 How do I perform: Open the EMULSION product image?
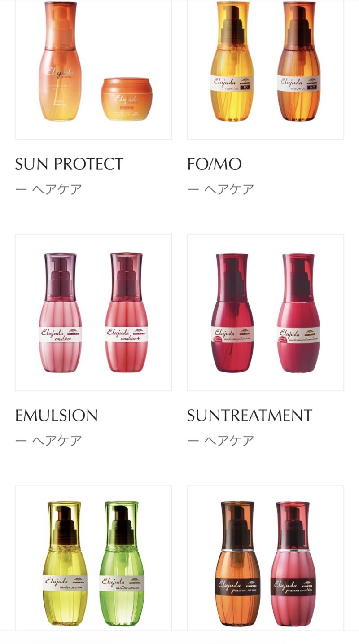[93, 312]
